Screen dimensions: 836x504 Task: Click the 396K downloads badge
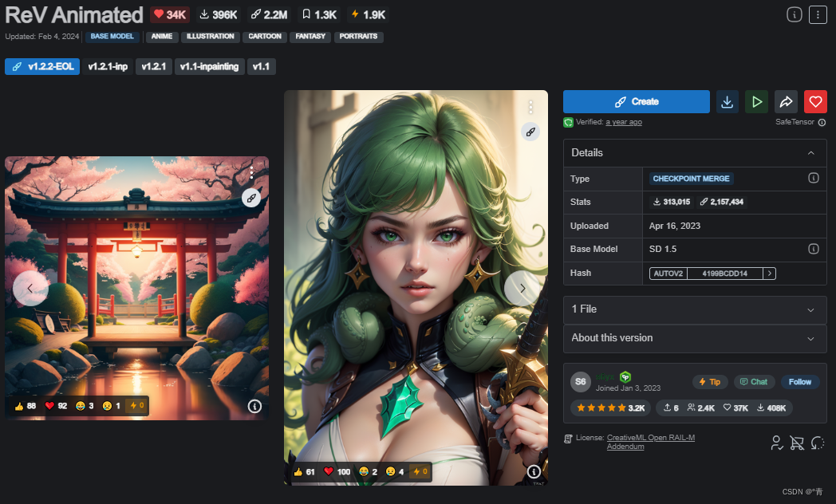pos(218,14)
